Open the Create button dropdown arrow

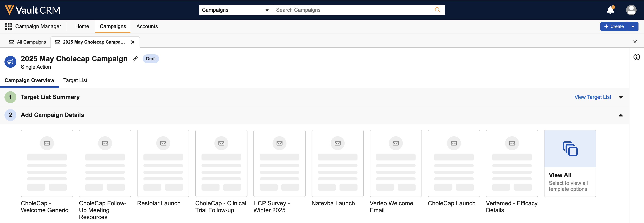[633, 26]
